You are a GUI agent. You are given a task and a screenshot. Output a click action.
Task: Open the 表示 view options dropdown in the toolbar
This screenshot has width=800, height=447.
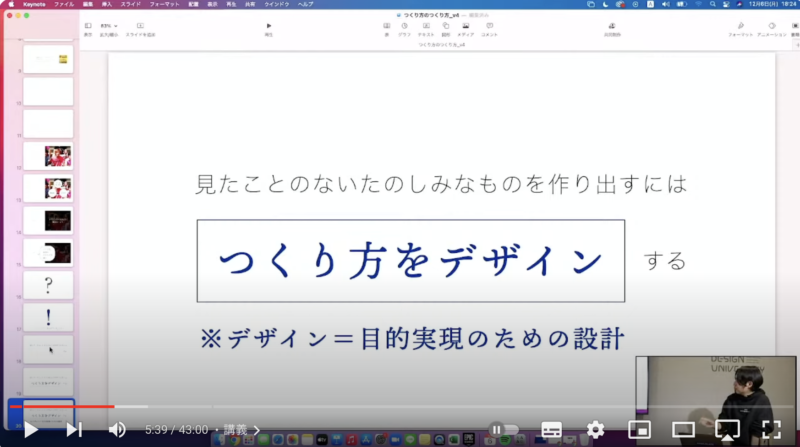pyautogui.click(x=87, y=27)
